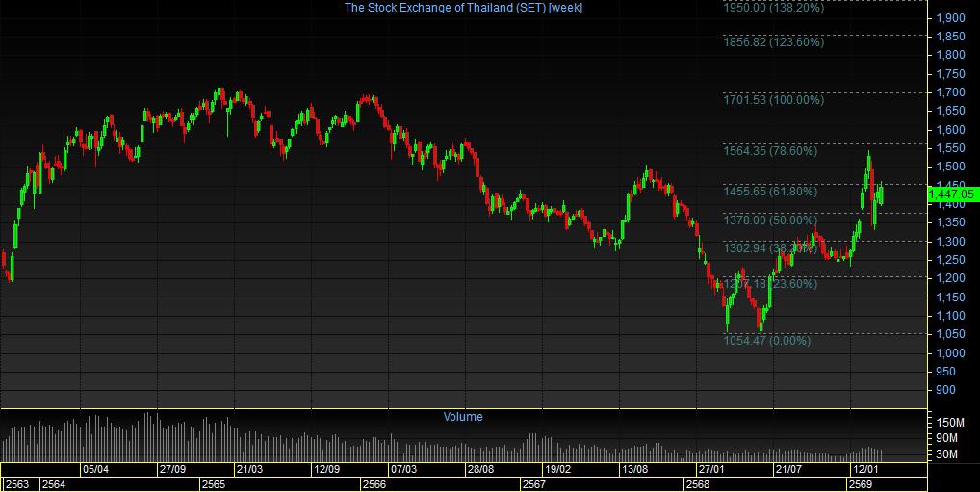The height and width of the screenshot is (492, 980).
Task: Click the 1,050 price axis value
Action: (x=950, y=334)
